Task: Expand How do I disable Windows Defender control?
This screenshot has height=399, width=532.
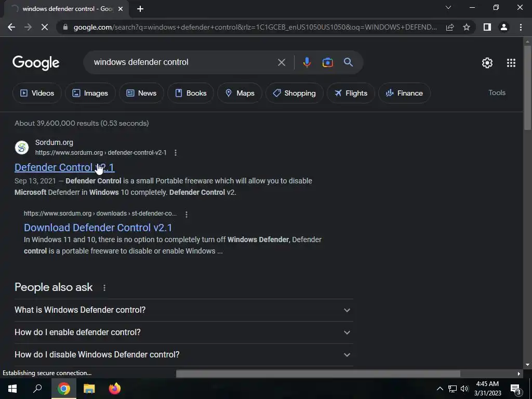Action: 183,354
